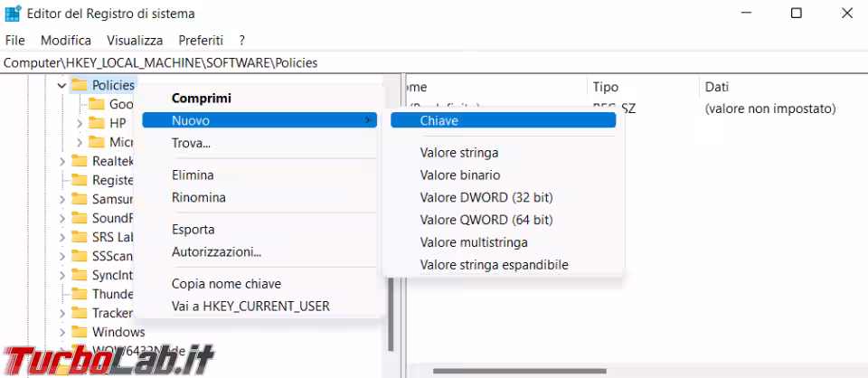Screen dimensions: 868x378
Task: Choose Autorizzazioni... in context menu
Action: [x=216, y=251]
